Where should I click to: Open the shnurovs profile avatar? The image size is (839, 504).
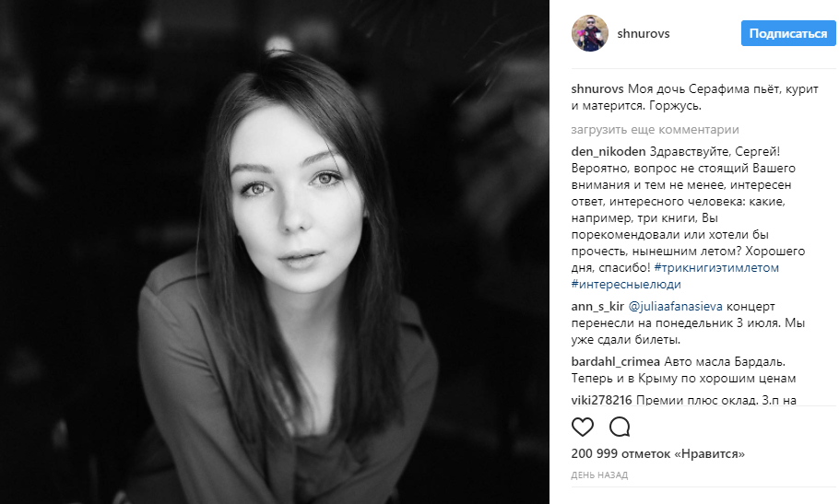click(590, 33)
